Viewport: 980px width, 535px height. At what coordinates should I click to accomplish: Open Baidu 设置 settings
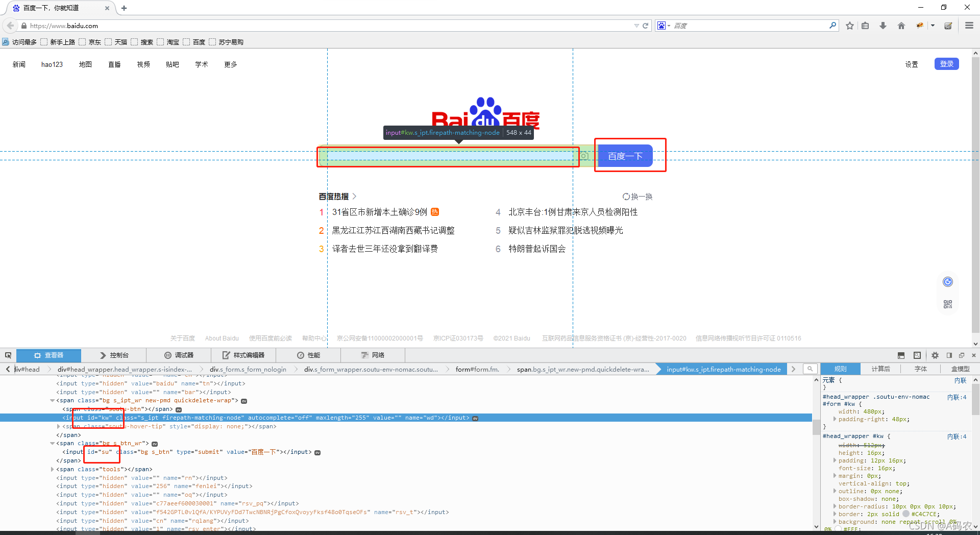(912, 64)
